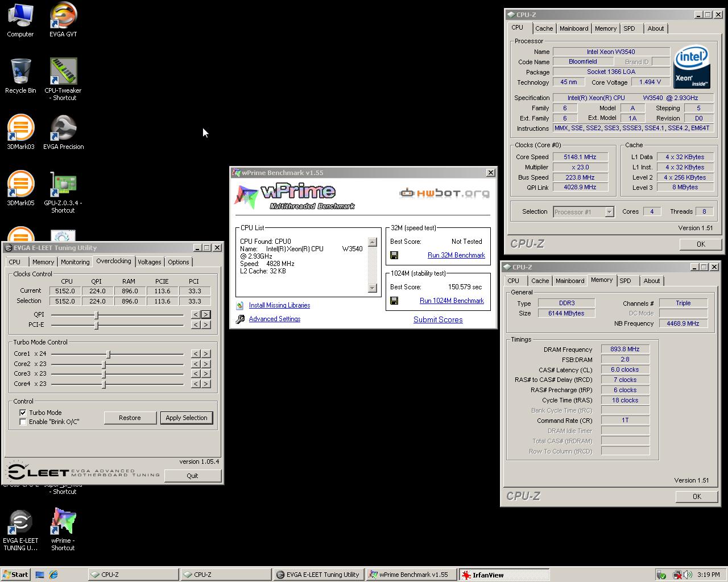Viewport: 728px width, 582px height.
Task: Increase QPI with the right arrow button
Action: pyautogui.click(x=205, y=314)
